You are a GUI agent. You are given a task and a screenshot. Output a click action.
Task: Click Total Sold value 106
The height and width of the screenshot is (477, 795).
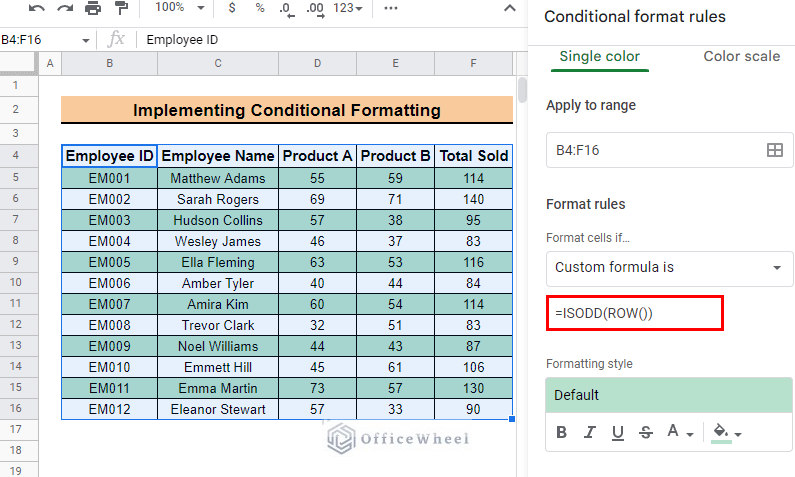(x=474, y=367)
